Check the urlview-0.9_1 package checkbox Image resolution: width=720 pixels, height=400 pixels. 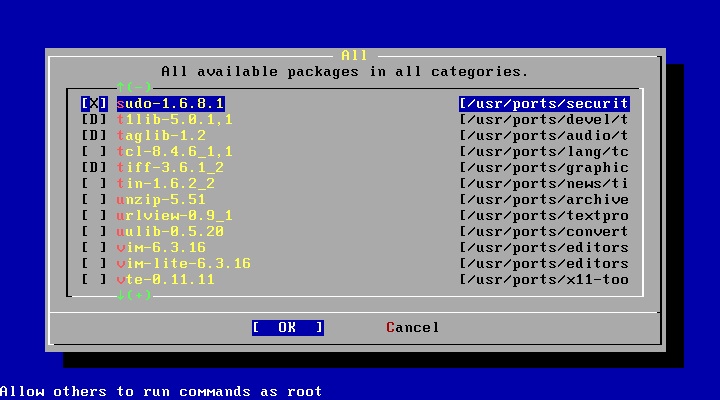94,215
